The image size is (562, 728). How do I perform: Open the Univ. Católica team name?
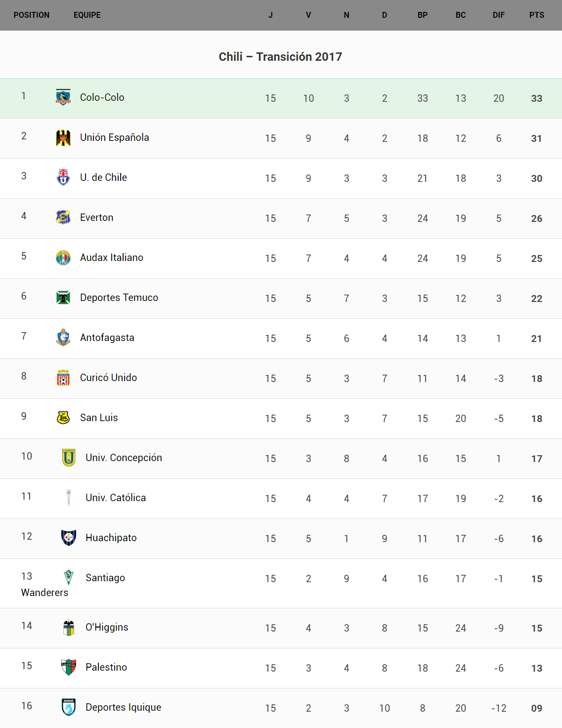click(116, 498)
